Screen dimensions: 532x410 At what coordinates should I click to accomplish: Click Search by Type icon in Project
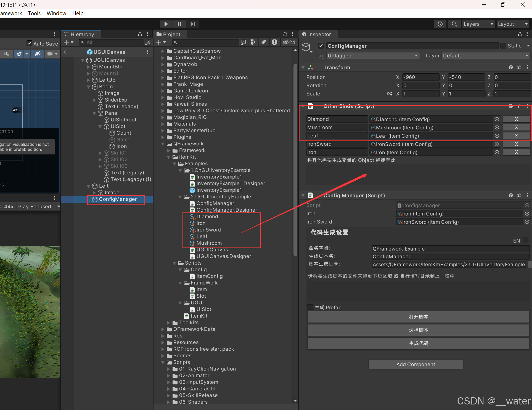coord(253,42)
